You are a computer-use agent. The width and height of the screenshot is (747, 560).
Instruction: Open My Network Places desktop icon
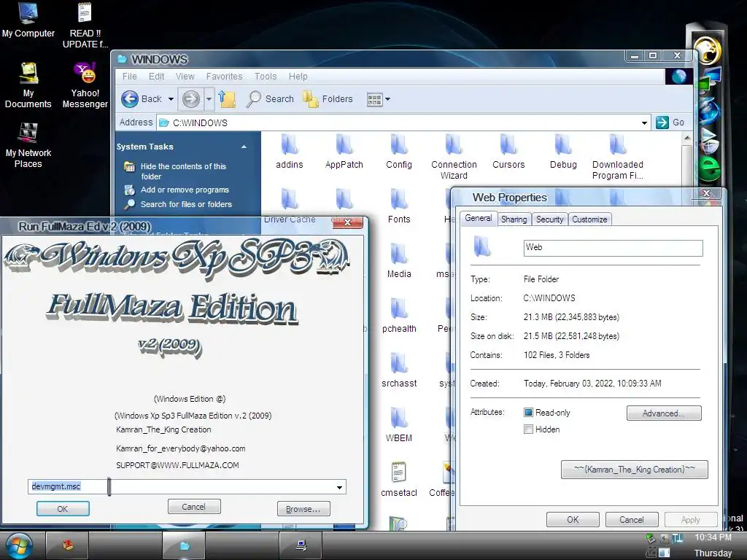click(x=28, y=133)
